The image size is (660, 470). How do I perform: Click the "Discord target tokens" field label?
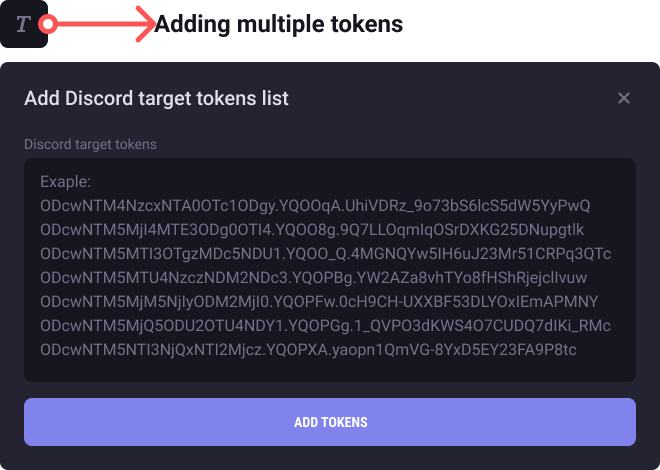point(90,144)
